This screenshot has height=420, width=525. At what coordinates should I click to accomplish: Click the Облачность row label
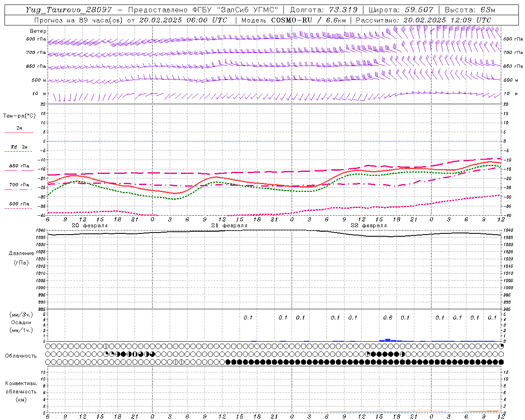coord(21,356)
